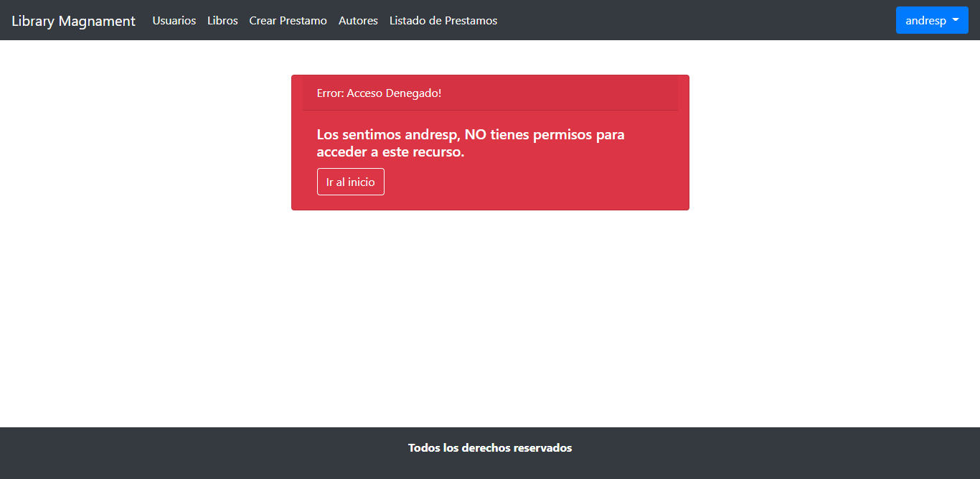Open the andresp user dropdown

pyautogui.click(x=932, y=20)
